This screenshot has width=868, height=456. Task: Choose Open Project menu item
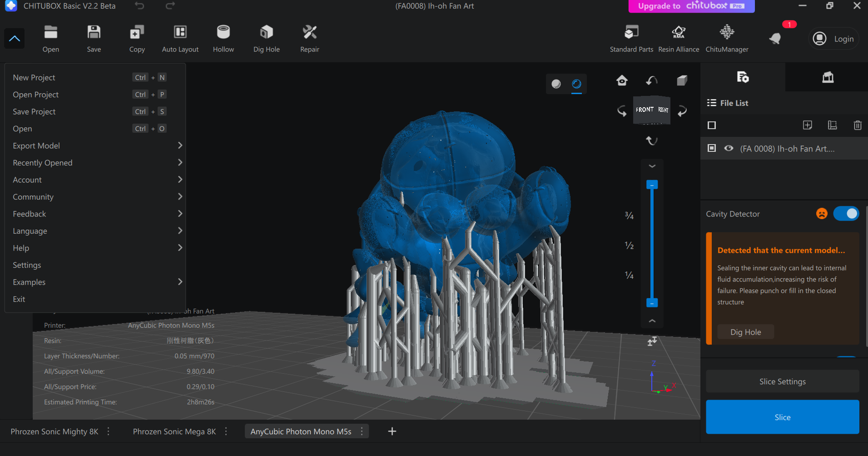tap(95, 94)
